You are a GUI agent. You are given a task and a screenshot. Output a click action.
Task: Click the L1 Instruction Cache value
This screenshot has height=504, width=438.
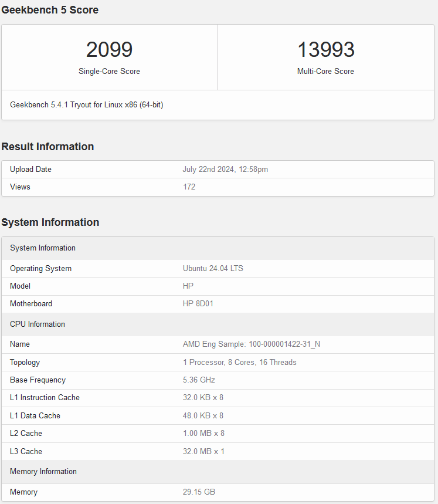(203, 398)
